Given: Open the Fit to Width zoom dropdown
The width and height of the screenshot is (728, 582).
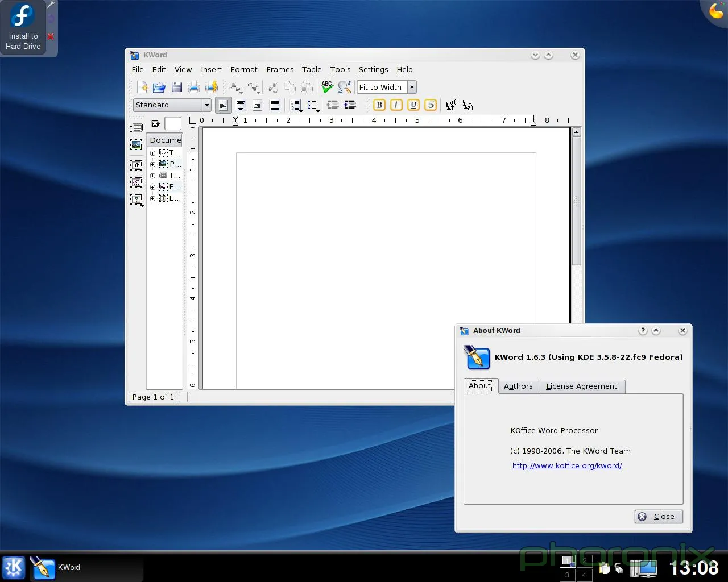Looking at the screenshot, I should (412, 87).
